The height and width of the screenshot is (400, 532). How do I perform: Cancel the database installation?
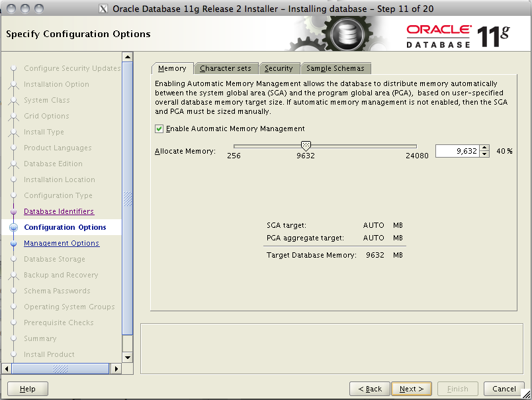[x=504, y=389]
